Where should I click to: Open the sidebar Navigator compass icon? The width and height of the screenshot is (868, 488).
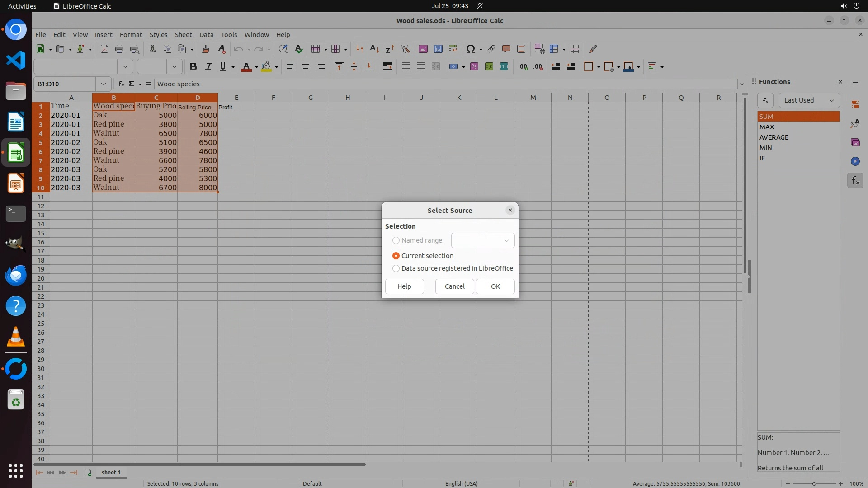click(x=855, y=161)
